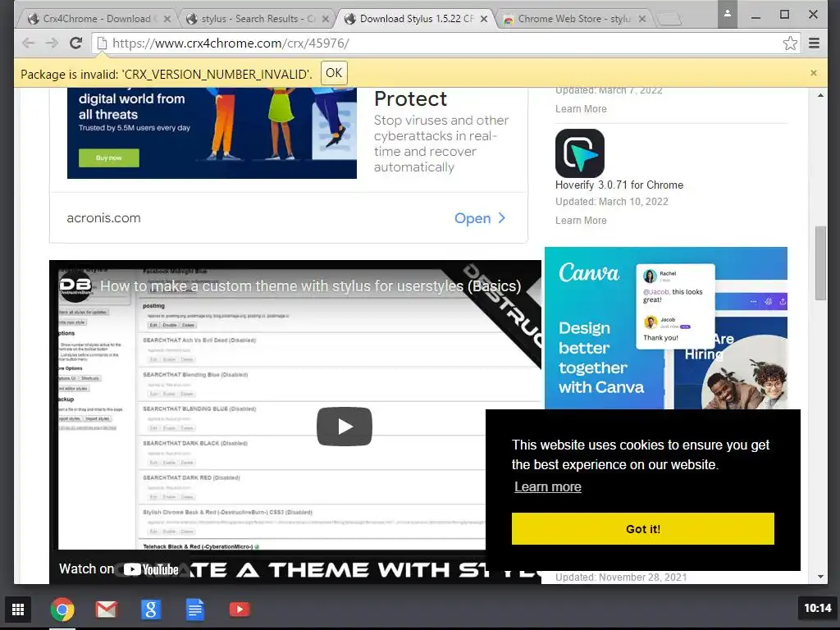Open the acronis.com ad link
Viewport: 840px width, 630px height.
tap(103, 218)
